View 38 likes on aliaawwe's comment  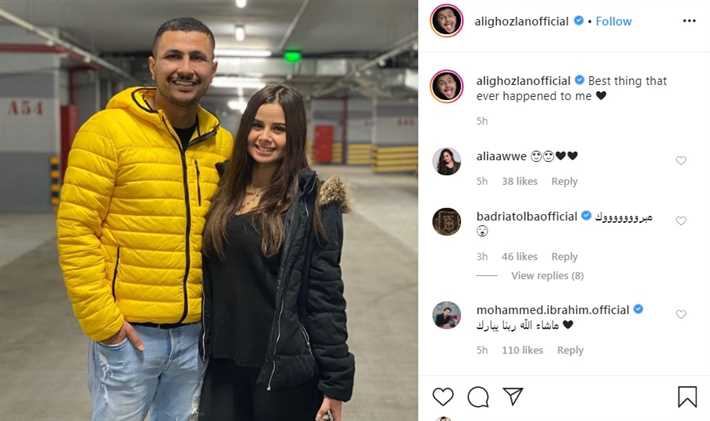(519, 182)
